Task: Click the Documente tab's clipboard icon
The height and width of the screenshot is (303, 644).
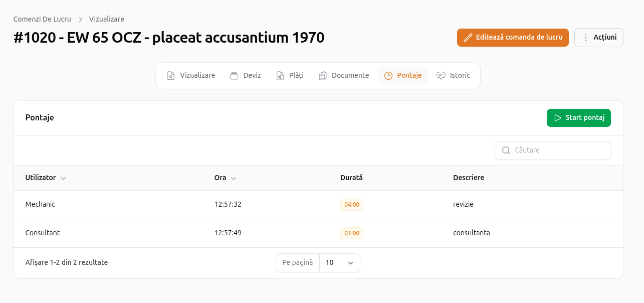Action: [x=323, y=76]
